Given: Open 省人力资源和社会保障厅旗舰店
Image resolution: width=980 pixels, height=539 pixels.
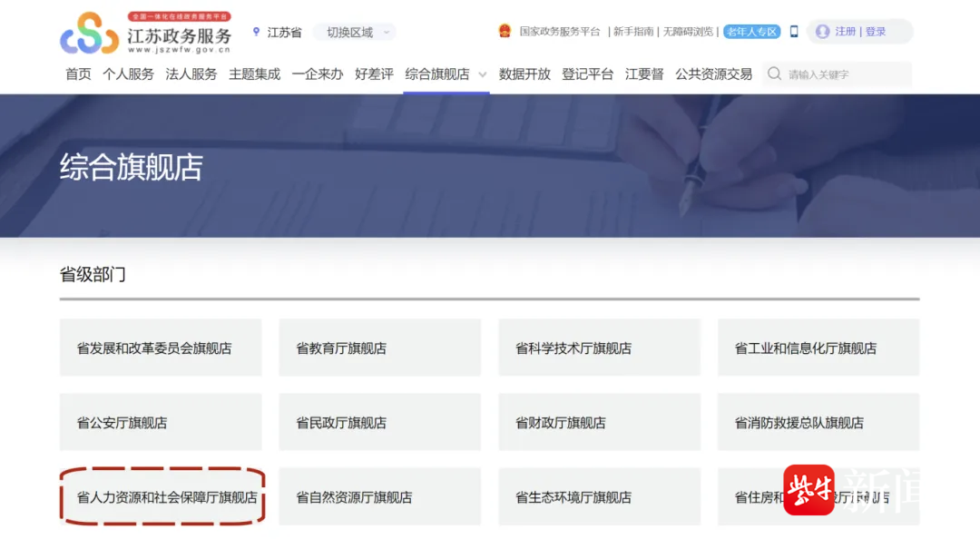Looking at the screenshot, I should (162, 497).
